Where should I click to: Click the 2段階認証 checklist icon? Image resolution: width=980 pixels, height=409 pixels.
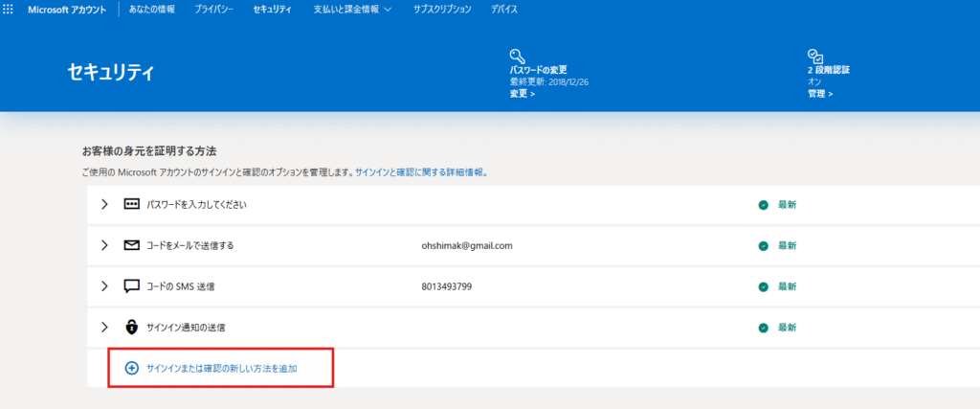[x=815, y=55]
